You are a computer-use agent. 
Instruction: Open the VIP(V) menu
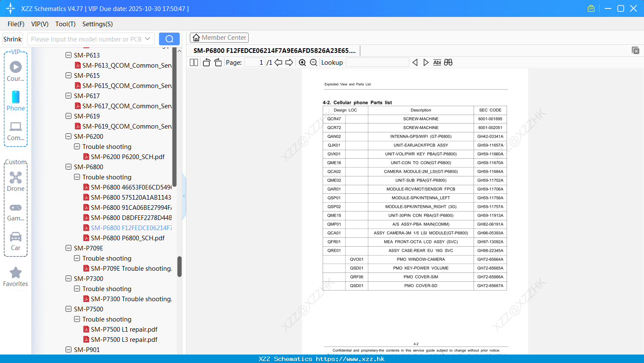(40, 24)
